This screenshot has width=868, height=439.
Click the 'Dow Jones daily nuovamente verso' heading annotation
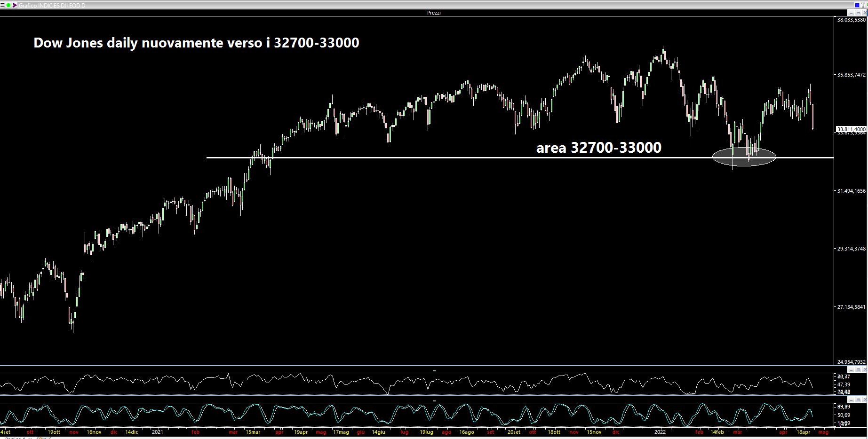coord(196,43)
